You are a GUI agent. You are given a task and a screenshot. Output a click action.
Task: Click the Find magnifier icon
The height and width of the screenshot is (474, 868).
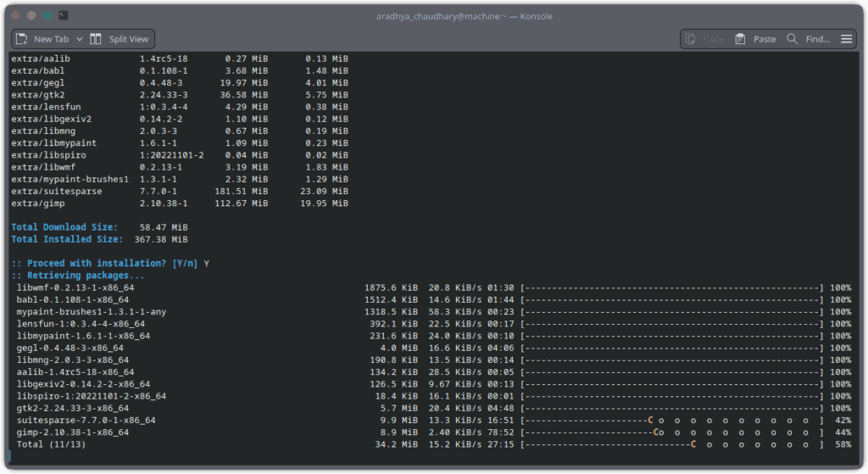pyautogui.click(x=793, y=39)
